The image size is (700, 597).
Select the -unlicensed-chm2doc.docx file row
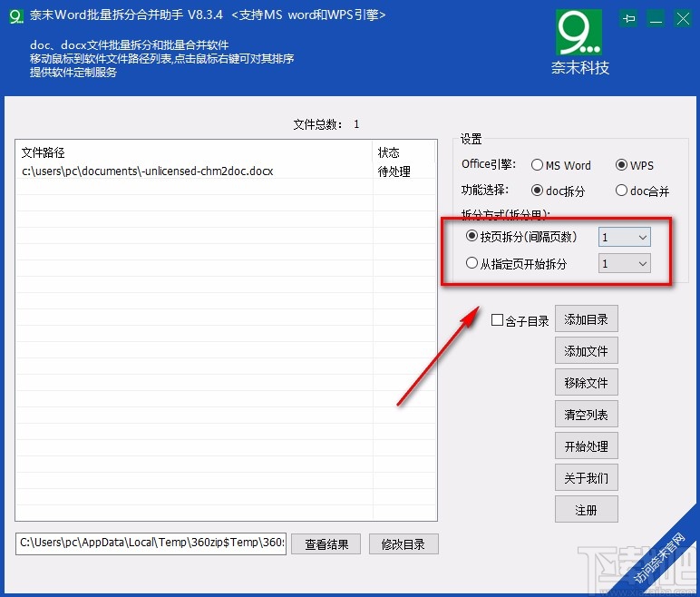click(x=226, y=171)
